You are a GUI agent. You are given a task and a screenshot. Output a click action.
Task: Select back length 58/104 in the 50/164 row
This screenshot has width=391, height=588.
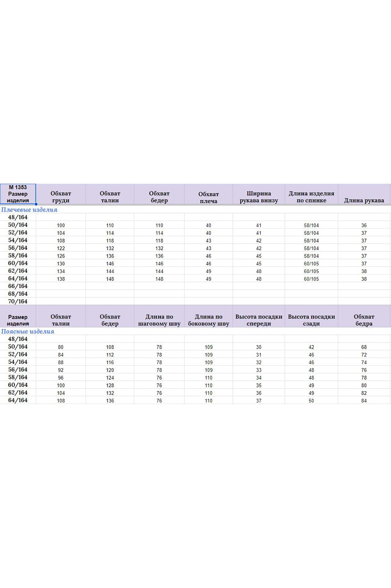tap(311, 226)
